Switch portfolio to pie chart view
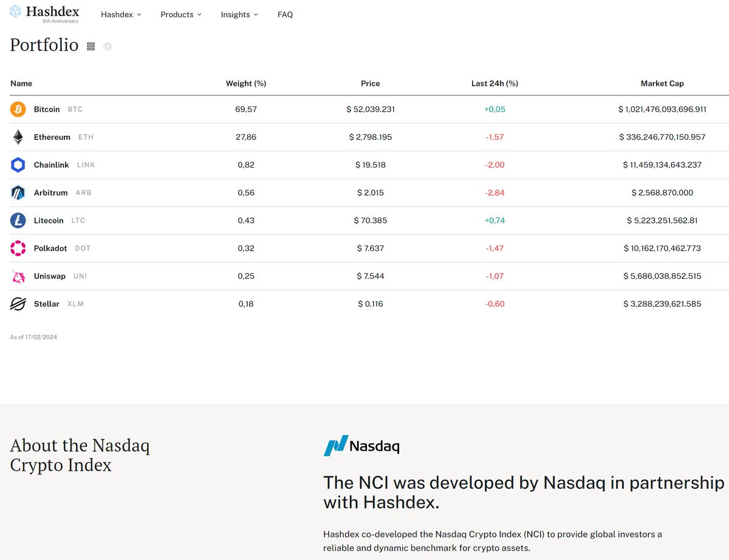 pos(108,46)
